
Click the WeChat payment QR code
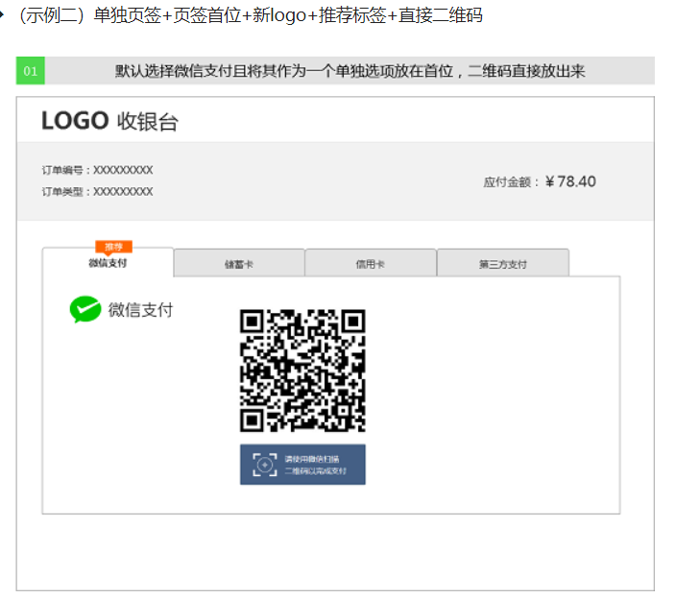302,371
